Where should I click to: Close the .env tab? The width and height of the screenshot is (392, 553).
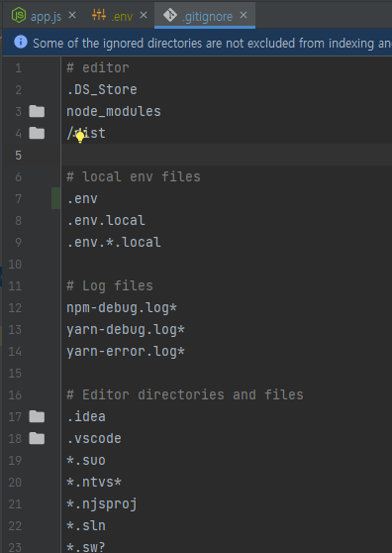144,15
